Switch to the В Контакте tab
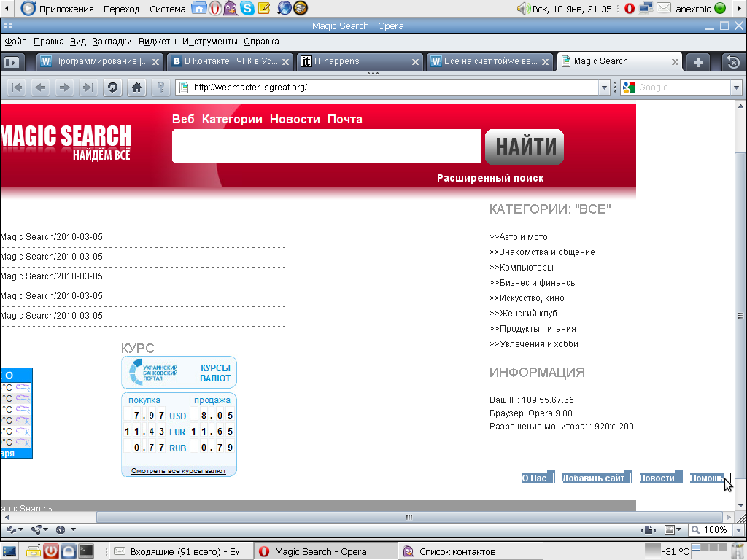747x560 pixels. coord(231,61)
